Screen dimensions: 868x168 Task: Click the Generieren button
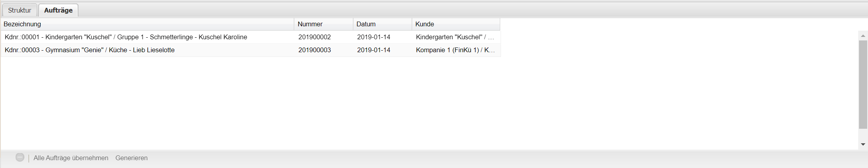coord(131,158)
